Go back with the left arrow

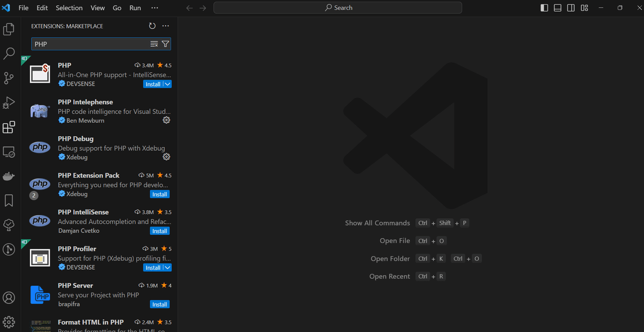pyautogui.click(x=189, y=8)
